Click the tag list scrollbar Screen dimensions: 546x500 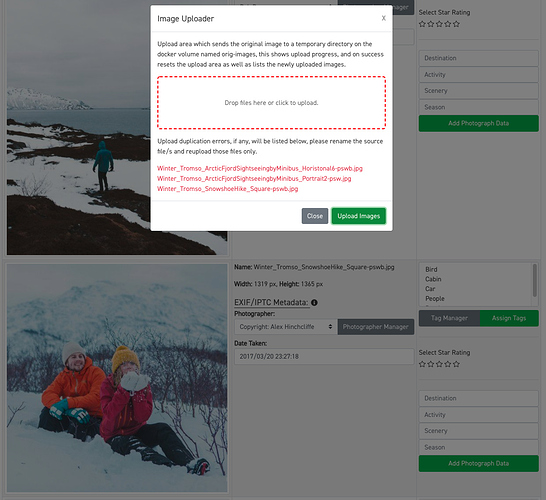tap(535, 280)
